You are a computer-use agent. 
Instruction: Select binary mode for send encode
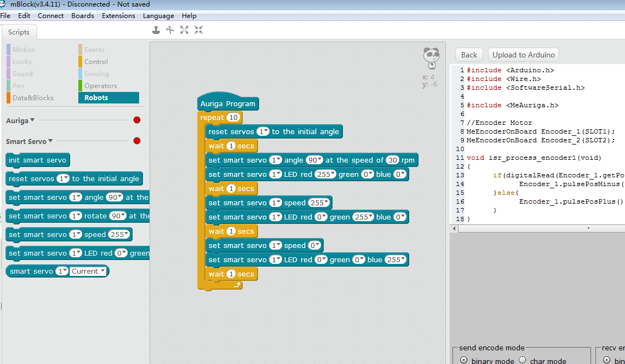point(463,360)
